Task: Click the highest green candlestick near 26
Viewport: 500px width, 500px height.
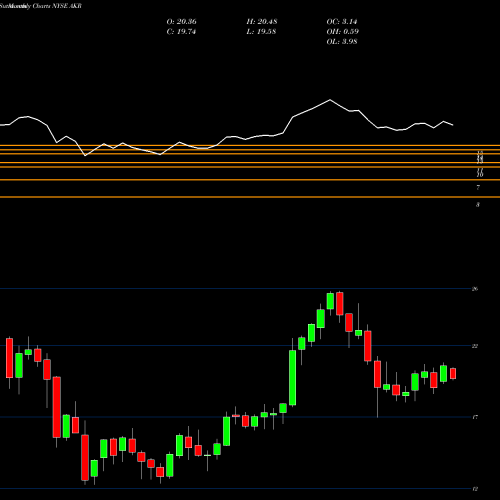Action: pyautogui.click(x=330, y=301)
